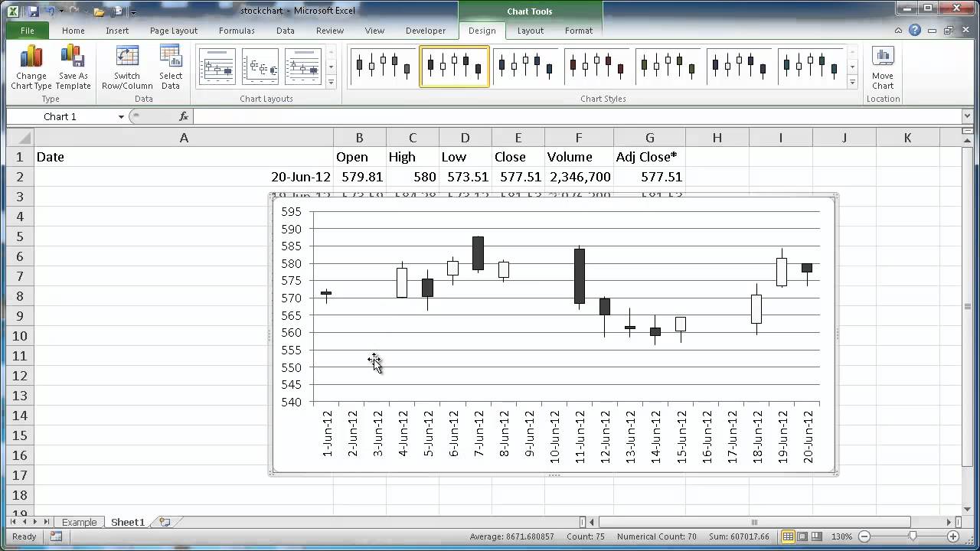Click zoom in plus button

(x=952, y=536)
